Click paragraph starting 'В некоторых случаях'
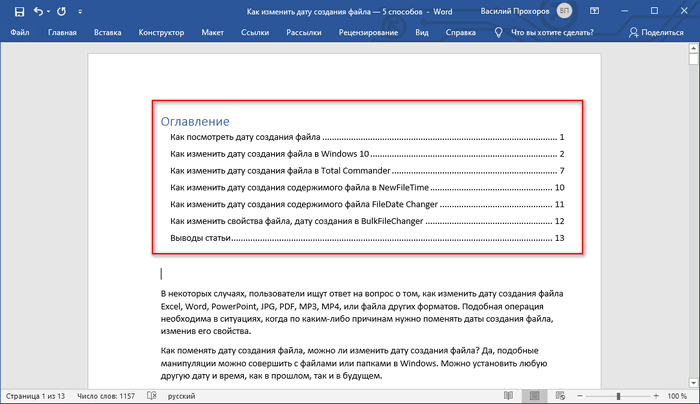The width and height of the screenshot is (700, 404). 362,312
